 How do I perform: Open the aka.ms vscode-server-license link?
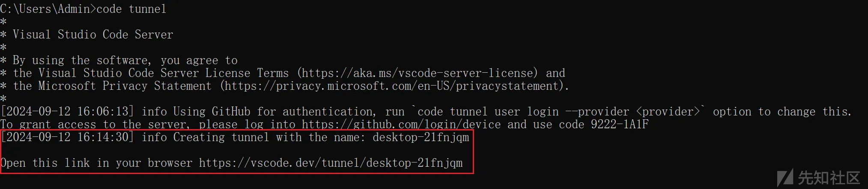[x=417, y=73]
